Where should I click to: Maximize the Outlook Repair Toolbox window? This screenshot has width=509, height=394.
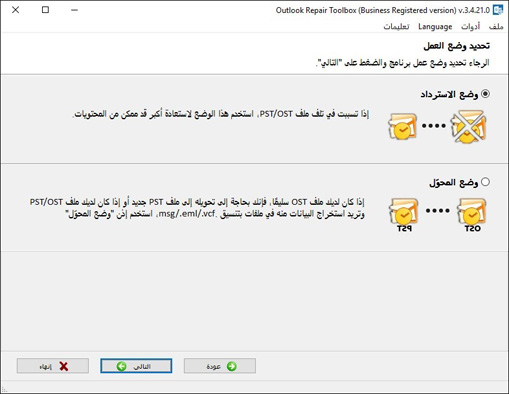[x=45, y=10]
